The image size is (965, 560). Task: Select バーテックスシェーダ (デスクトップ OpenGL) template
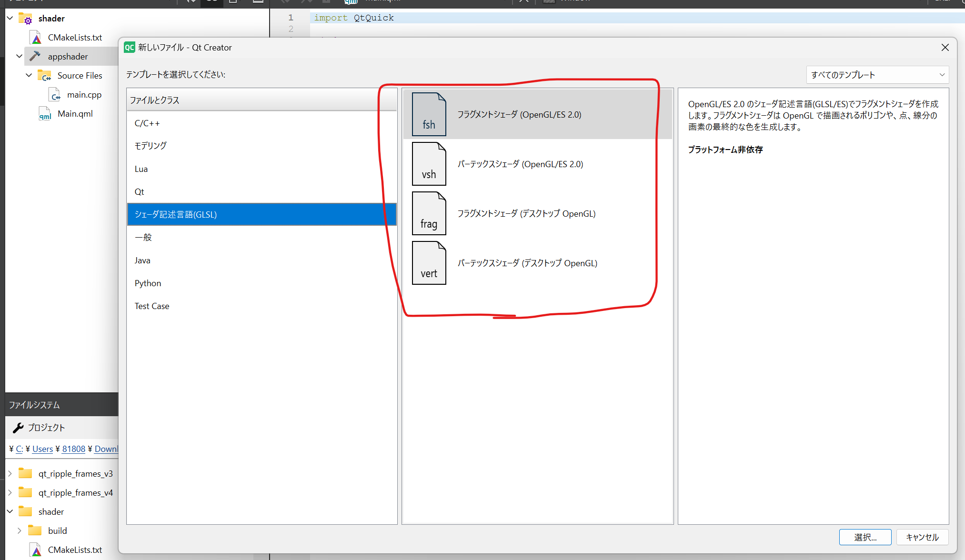(x=538, y=263)
